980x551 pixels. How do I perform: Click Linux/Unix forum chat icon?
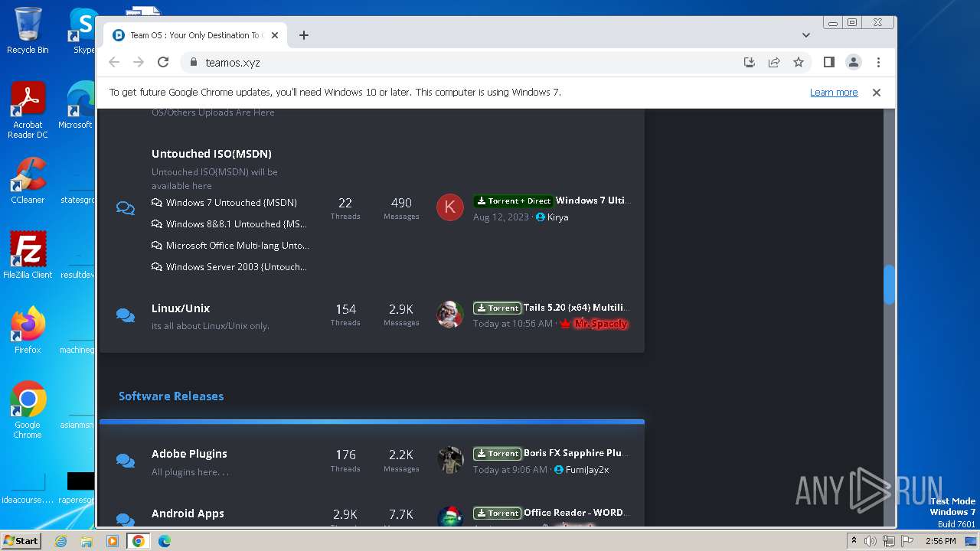(126, 315)
